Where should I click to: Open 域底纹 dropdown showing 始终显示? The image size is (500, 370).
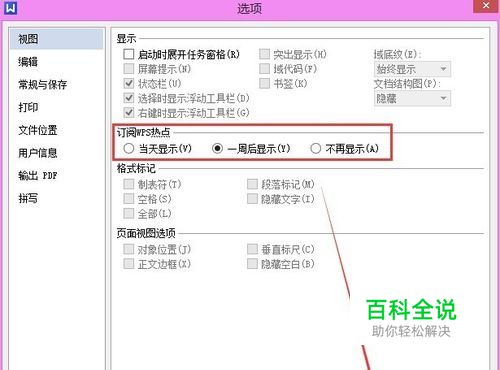point(412,69)
